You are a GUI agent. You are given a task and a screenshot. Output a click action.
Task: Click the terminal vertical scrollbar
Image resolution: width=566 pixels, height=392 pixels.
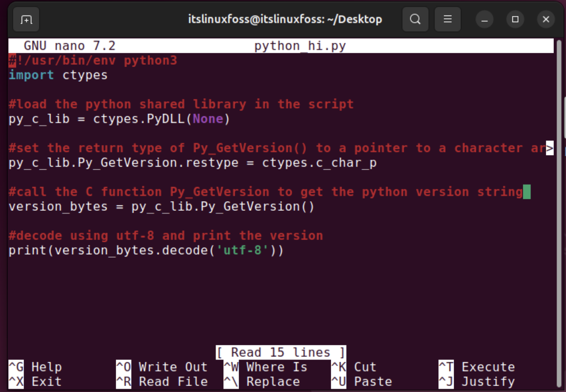click(x=559, y=213)
